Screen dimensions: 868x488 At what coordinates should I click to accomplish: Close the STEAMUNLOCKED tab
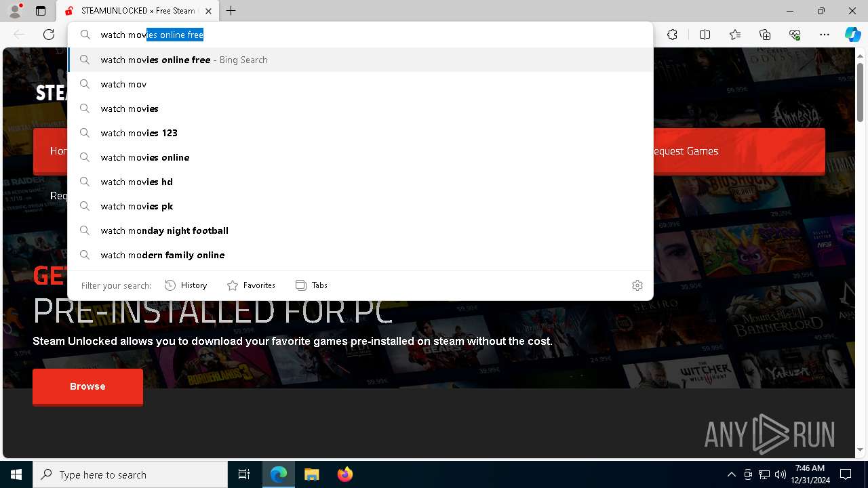208,11
